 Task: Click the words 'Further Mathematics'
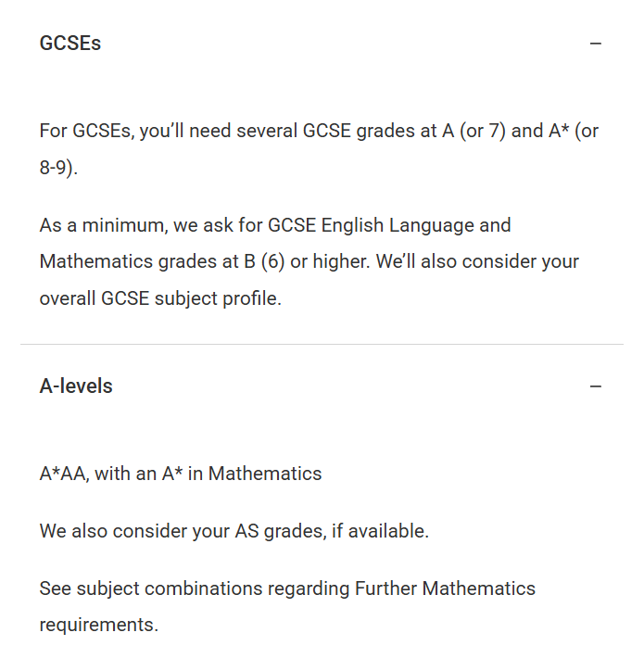pyautogui.click(x=445, y=588)
